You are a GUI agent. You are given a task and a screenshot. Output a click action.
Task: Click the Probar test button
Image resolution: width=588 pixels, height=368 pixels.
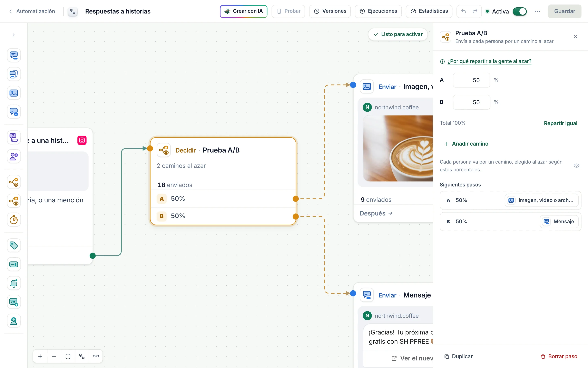tap(288, 11)
